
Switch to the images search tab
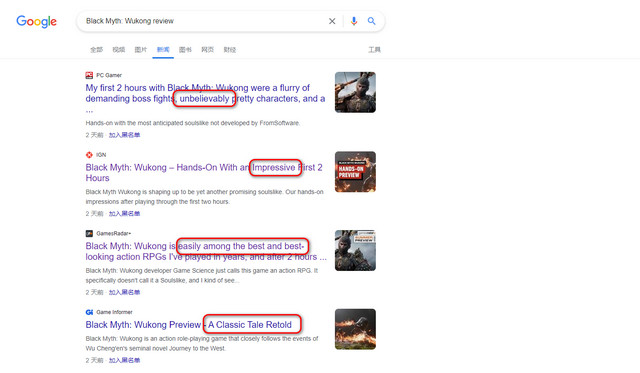point(140,50)
